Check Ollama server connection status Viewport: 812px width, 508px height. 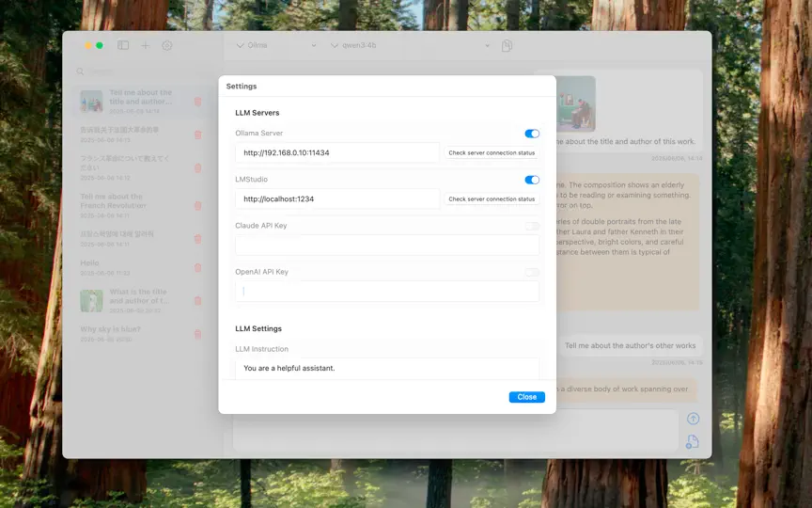point(492,153)
